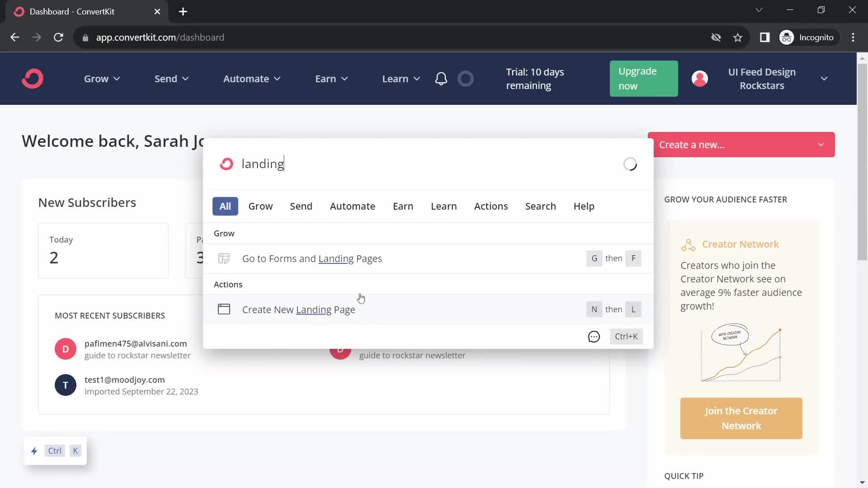Click the user profile avatar icon
Viewport: 868px width, 488px height.
698,78
